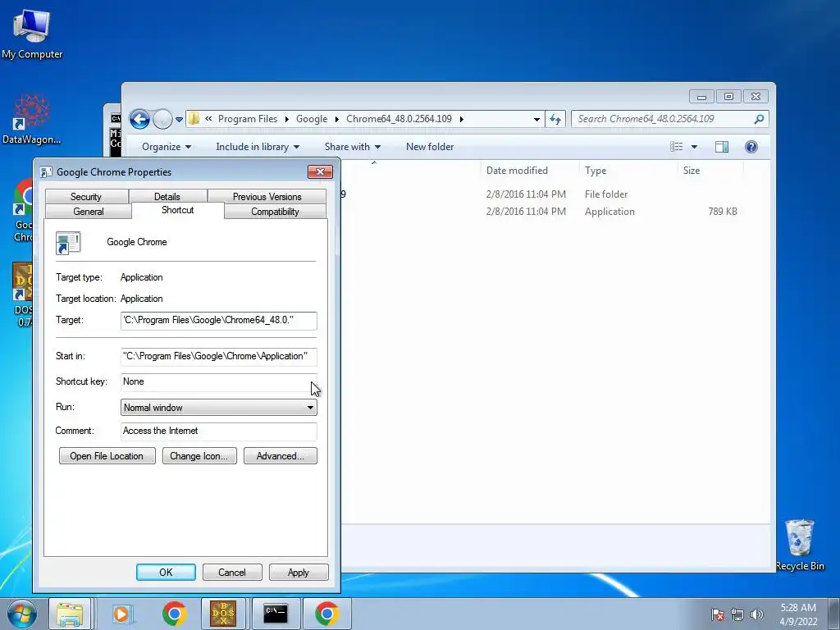Create a New folder in Explorer
The width and height of the screenshot is (840, 630).
point(430,147)
